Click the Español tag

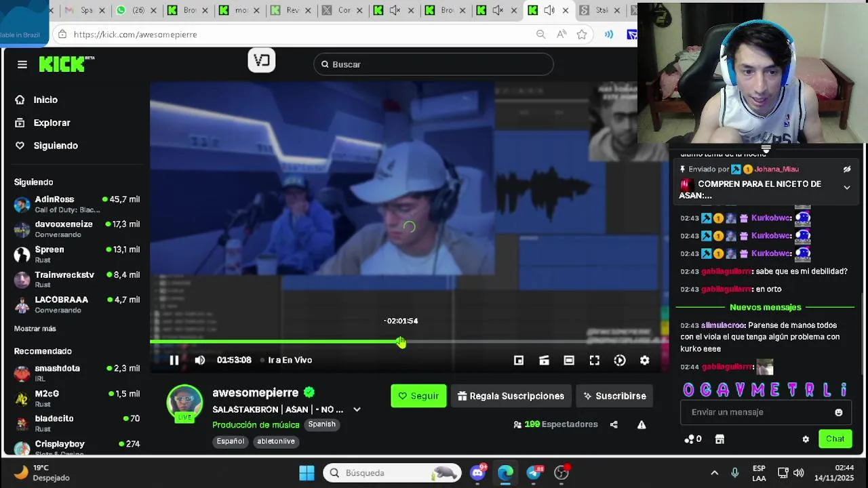click(231, 441)
